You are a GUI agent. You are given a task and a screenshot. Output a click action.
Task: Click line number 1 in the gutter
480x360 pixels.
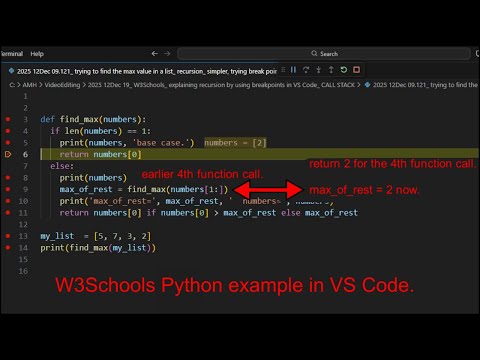[25, 96]
